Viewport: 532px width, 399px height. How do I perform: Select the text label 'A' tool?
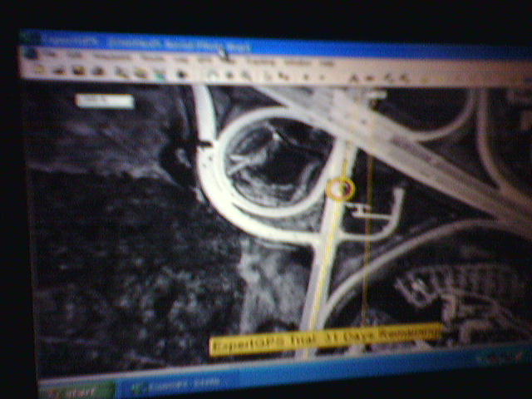[x=352, y=79]
